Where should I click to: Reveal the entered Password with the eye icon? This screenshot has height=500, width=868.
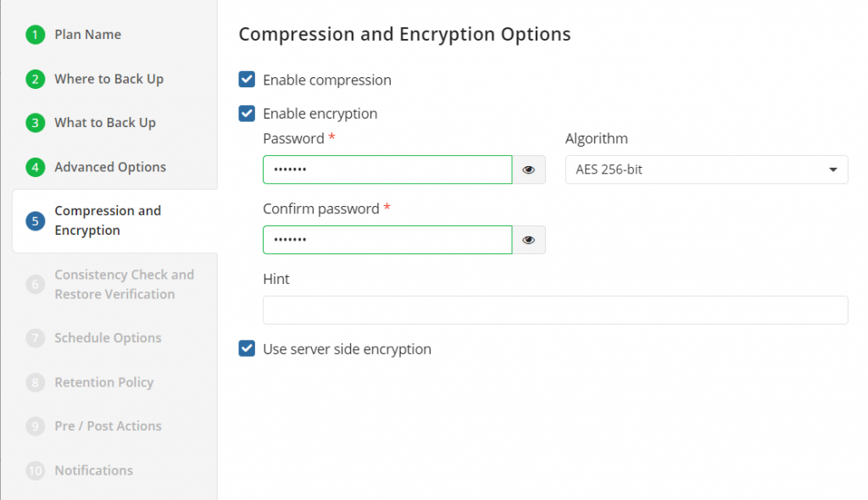528,169
